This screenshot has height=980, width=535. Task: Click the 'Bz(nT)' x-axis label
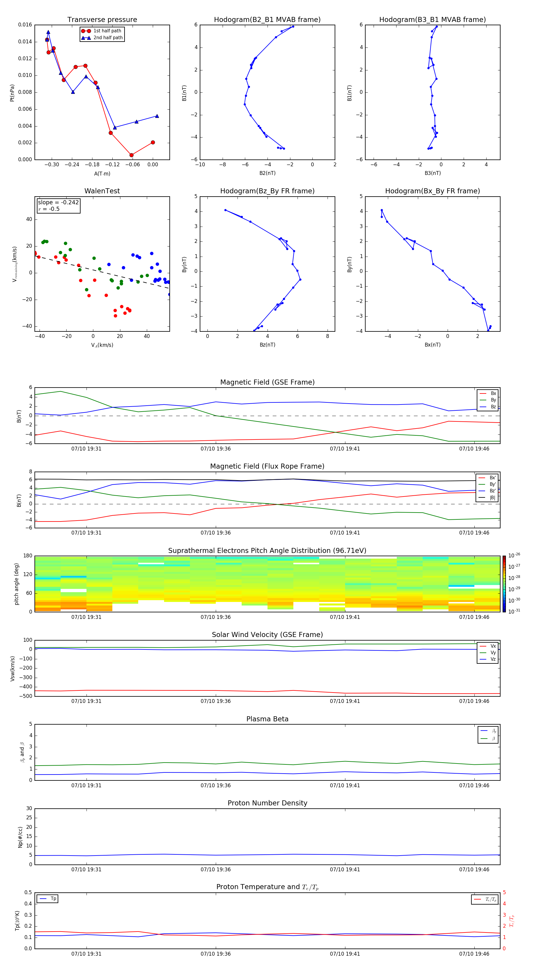tap(267, 345)
